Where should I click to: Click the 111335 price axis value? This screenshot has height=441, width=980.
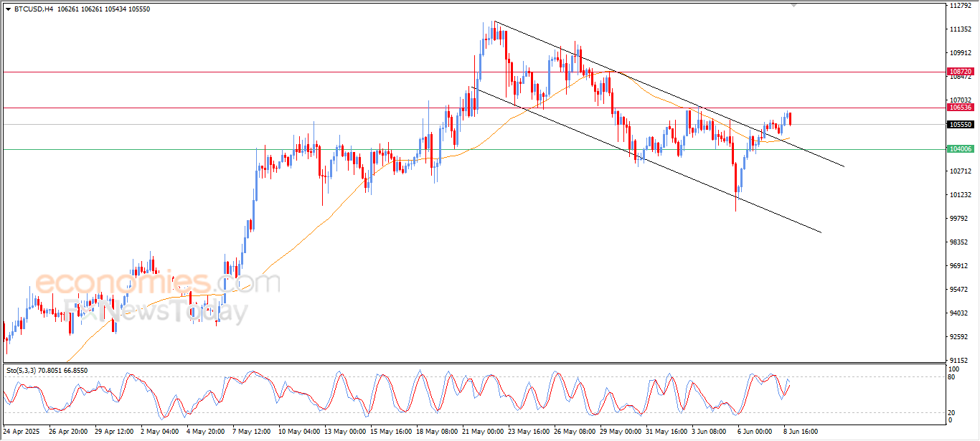[x=960, y=29]
